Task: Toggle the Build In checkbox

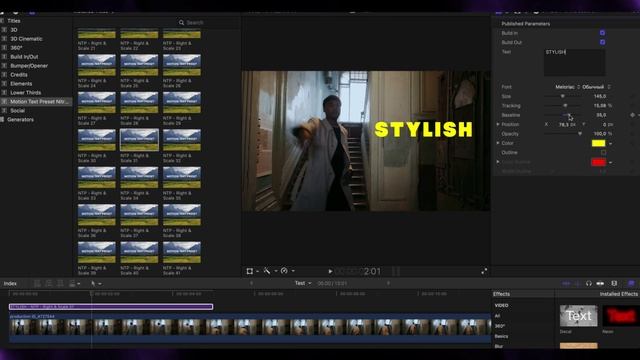Action: click(x=602, y=33)
